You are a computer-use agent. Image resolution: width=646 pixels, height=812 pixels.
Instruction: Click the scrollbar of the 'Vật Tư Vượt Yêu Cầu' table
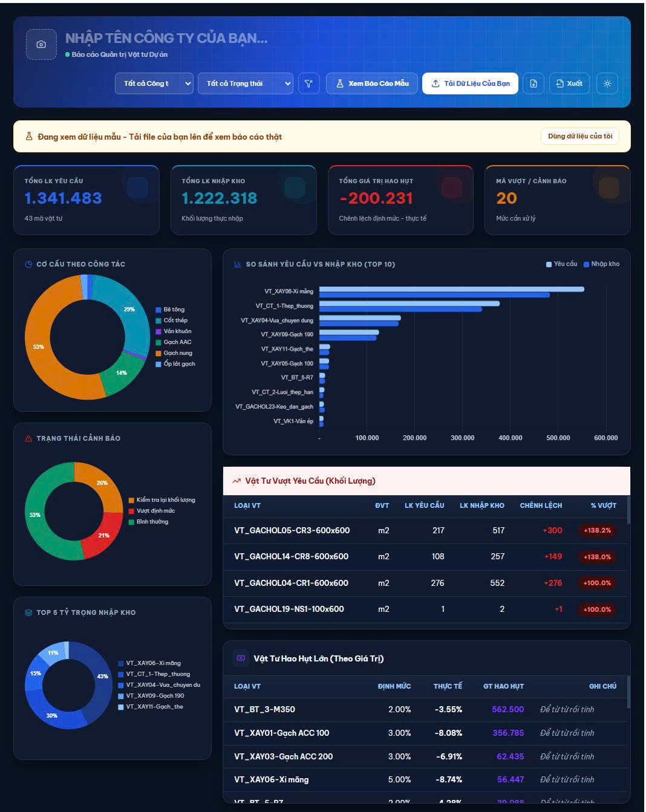point(628,510)
